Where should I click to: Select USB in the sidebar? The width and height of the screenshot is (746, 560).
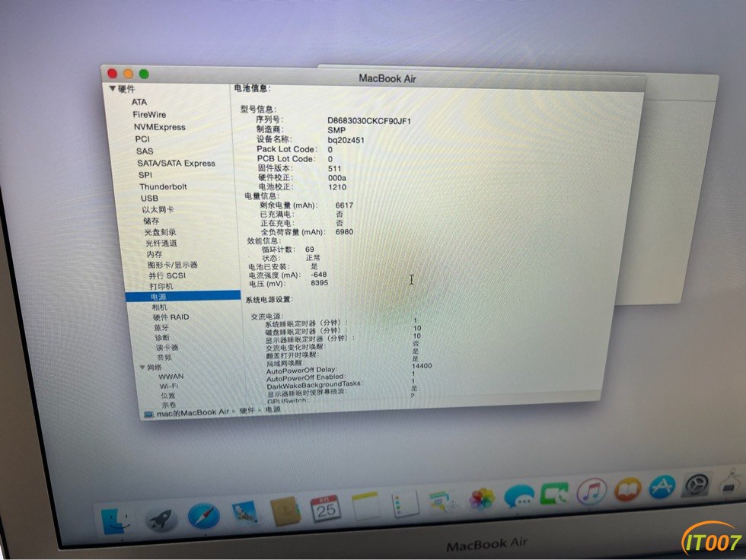point(149,199)
